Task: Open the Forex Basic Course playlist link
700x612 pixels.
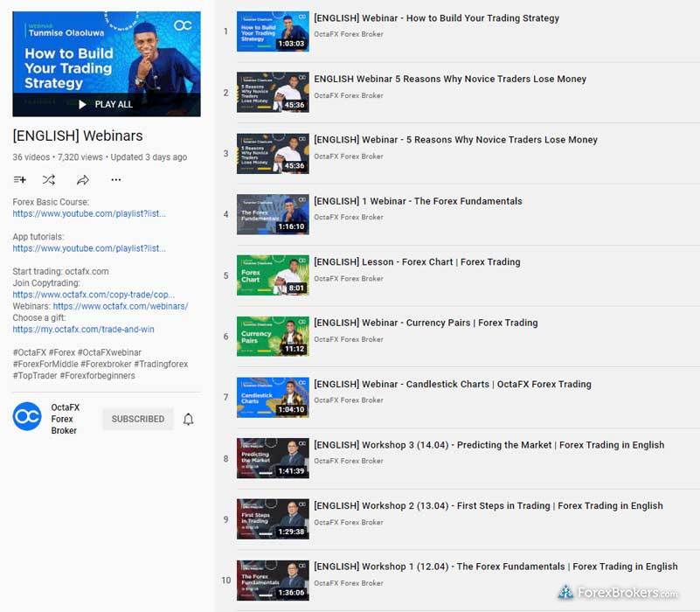Action: [89, 213]
